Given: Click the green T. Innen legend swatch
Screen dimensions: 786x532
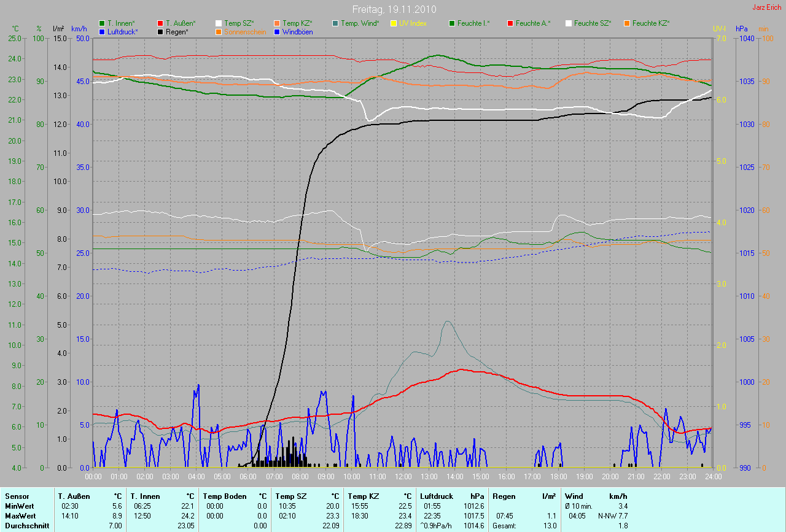Looking at the screenshot, I should coord(102,23).
